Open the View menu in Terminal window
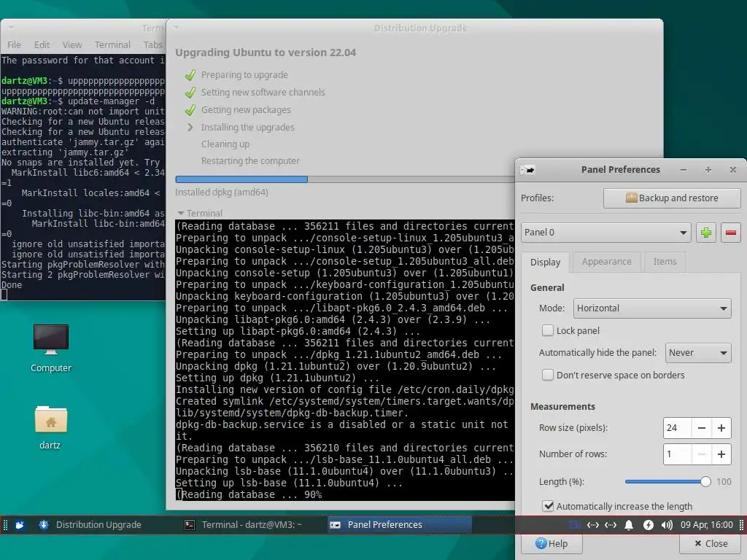This screenshot has height=560, width=747. click(72, 44)
